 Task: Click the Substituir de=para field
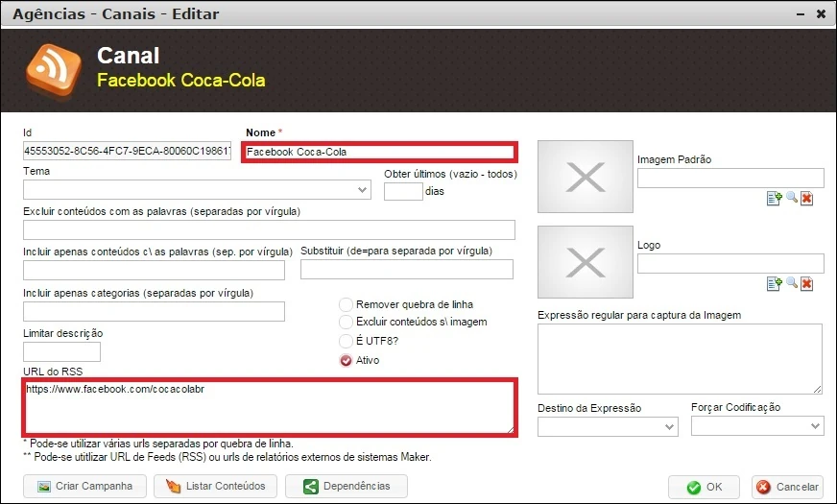tap(407, 269)
